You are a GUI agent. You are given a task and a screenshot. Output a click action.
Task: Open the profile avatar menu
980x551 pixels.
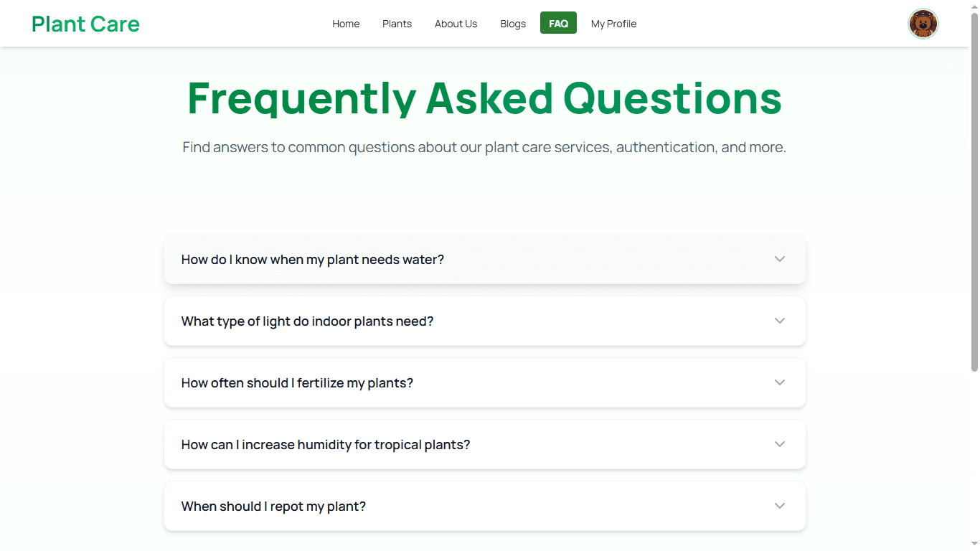[x=923, y=24]
